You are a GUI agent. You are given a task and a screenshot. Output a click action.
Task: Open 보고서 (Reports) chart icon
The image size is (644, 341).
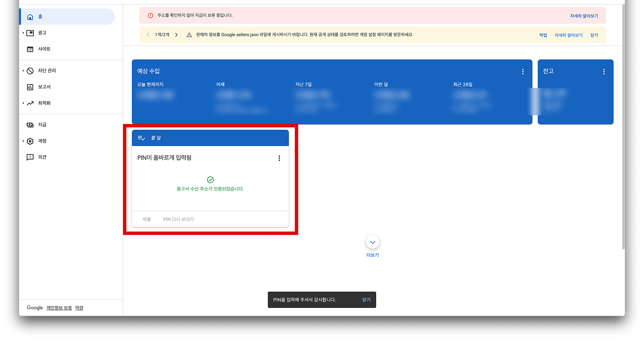[30, 87]
